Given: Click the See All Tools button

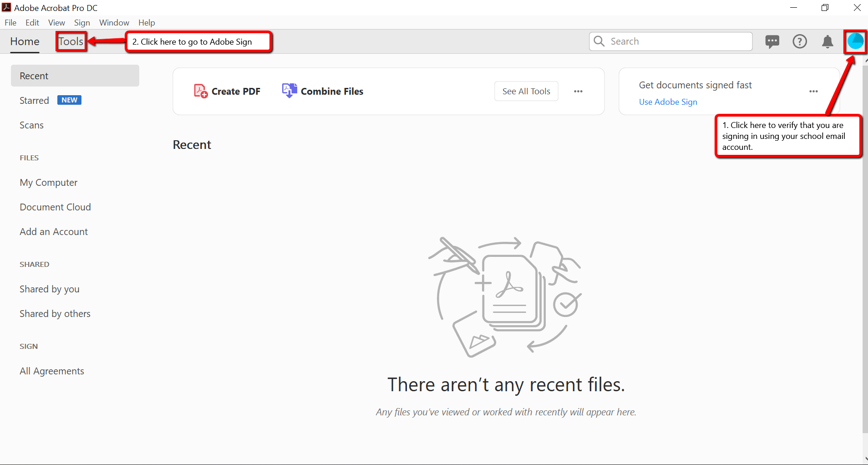Looking at the screenshot, I should 526,92.
